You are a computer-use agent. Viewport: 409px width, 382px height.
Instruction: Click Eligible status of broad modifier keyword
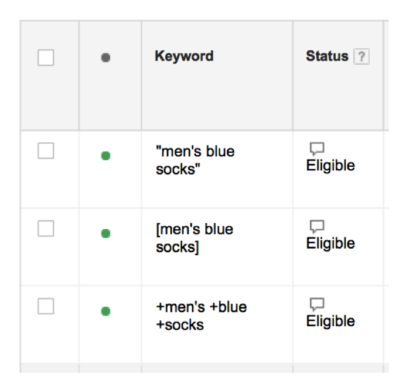331,321
